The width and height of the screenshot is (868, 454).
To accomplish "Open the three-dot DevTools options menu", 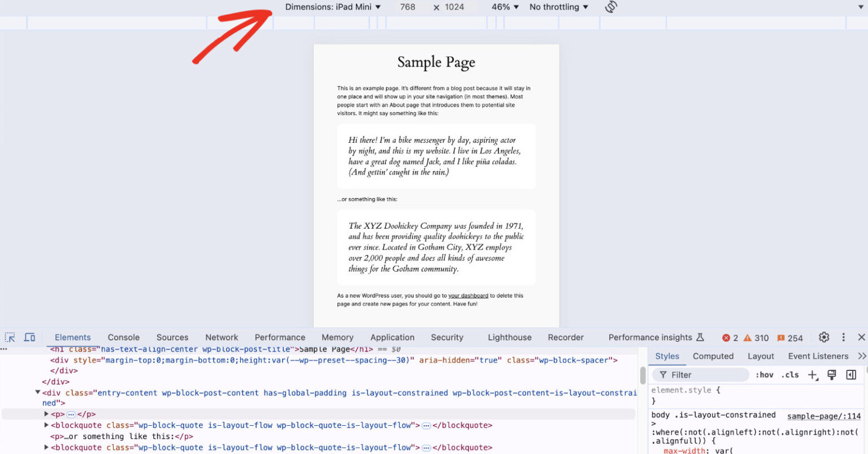I will click(844, 337).
